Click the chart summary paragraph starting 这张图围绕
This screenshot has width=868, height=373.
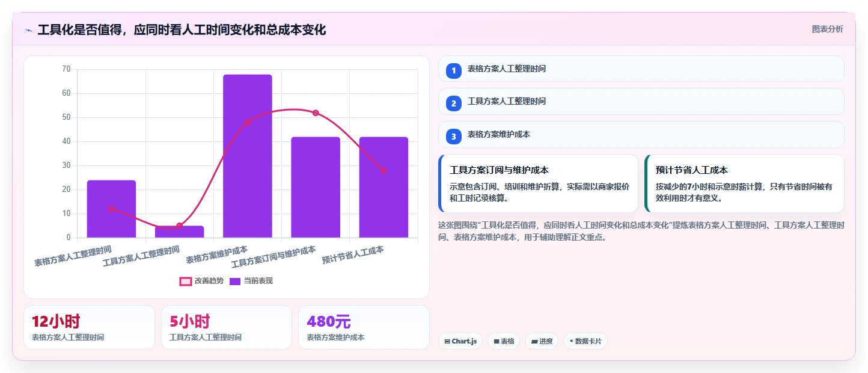(x=641, y=231)
